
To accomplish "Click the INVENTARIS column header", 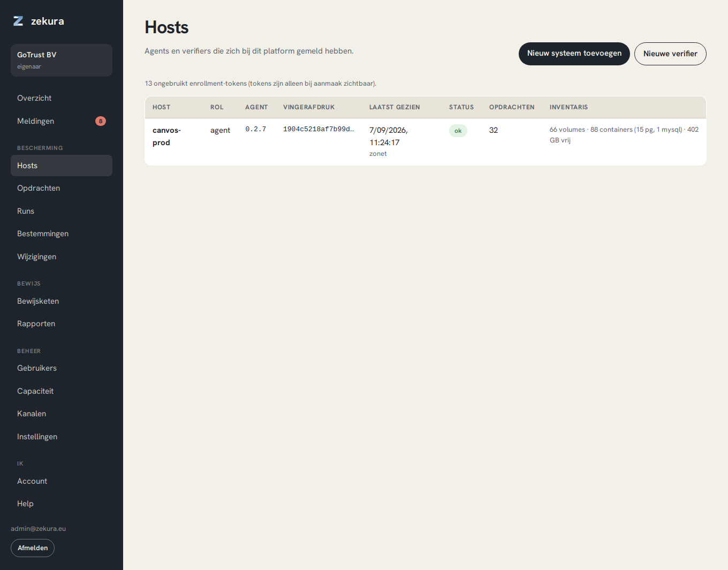I will pos(568,107).
